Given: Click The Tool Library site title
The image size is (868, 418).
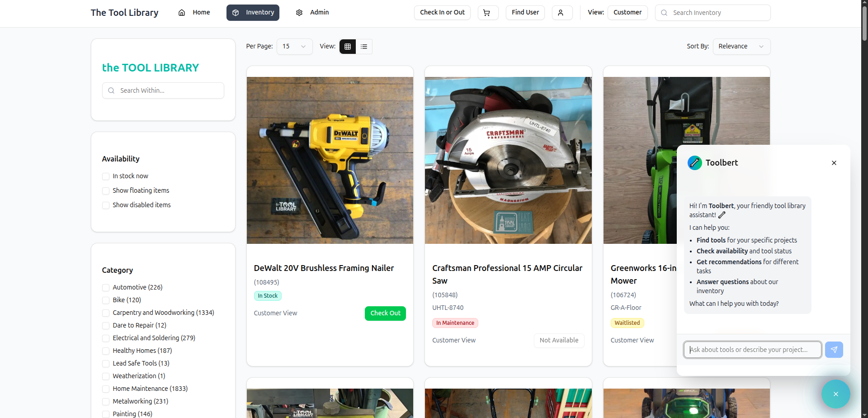Looking at the screenshot, I should pyautogui.click(x=124, y=13).
